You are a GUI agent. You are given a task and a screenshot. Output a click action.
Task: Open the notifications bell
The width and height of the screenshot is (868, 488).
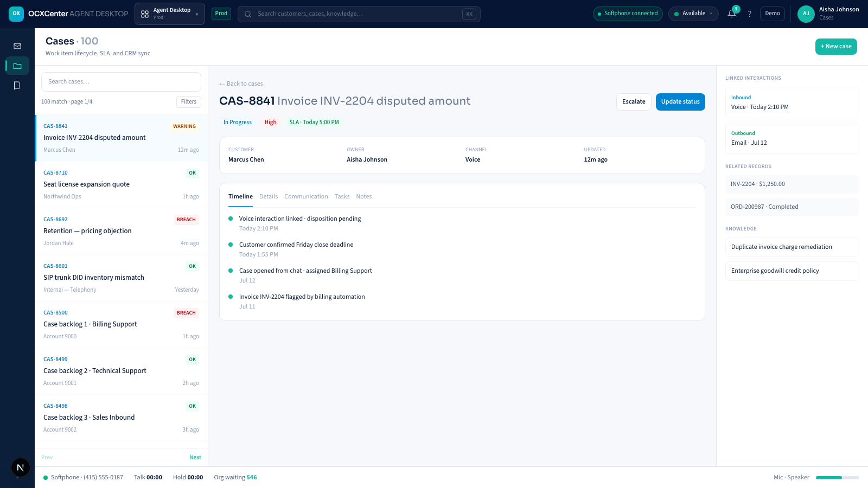(x=732, y=14)
